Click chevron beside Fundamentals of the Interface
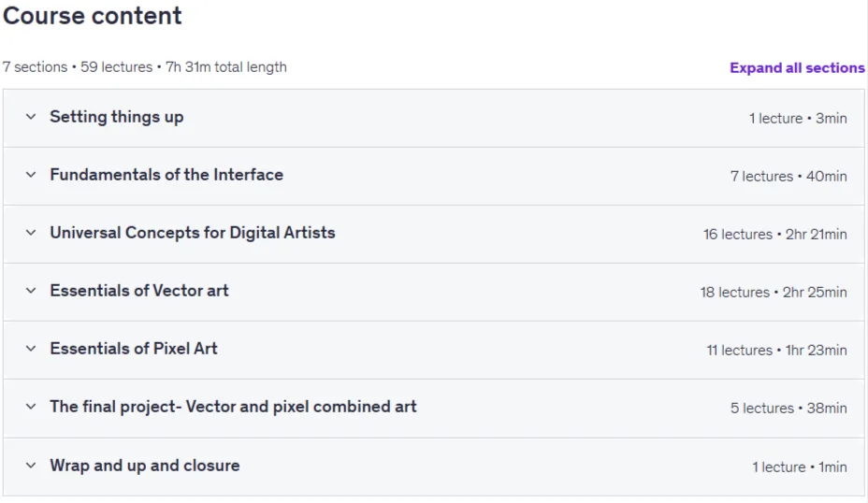The height and width of the screenshot is (503, 868). 31,175
